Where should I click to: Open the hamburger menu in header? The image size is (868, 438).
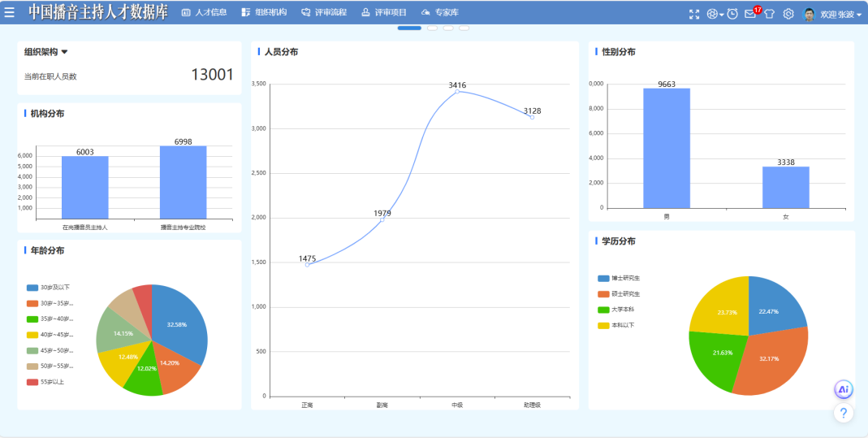[10, 12]
